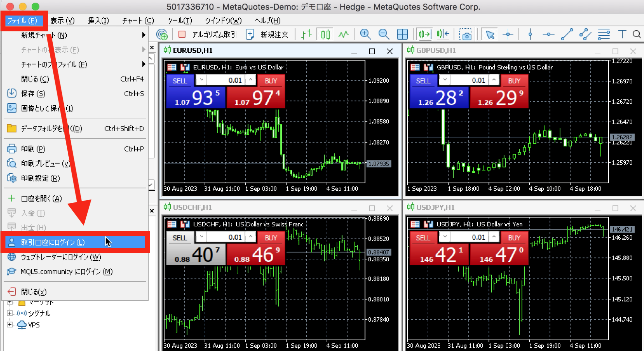Open the ツール(T) menu
Viewport: 644px width, 351px height.
179,21
